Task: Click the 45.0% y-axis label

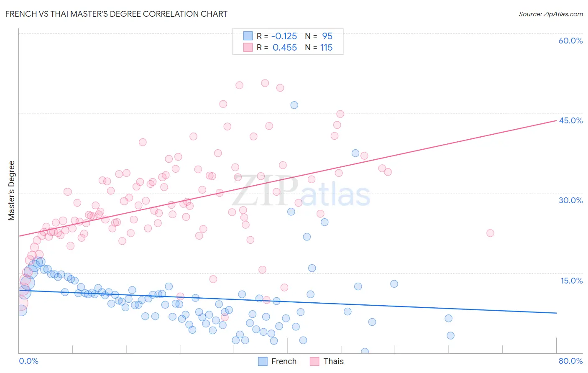Action: click(x=570, y=120)
